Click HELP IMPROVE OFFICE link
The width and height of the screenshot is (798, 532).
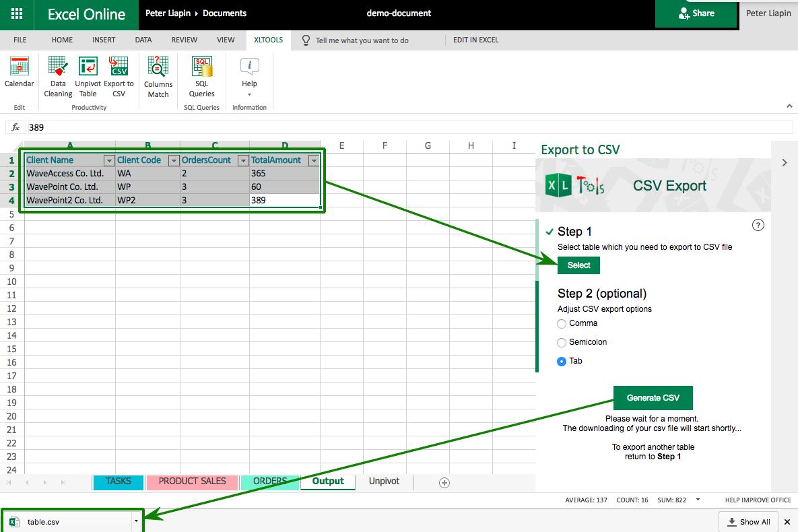(758, 500)
